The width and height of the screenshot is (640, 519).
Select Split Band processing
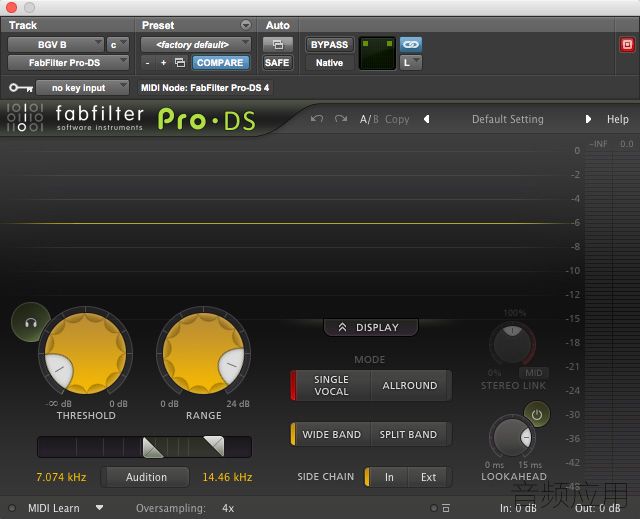(x=408, y=434)
